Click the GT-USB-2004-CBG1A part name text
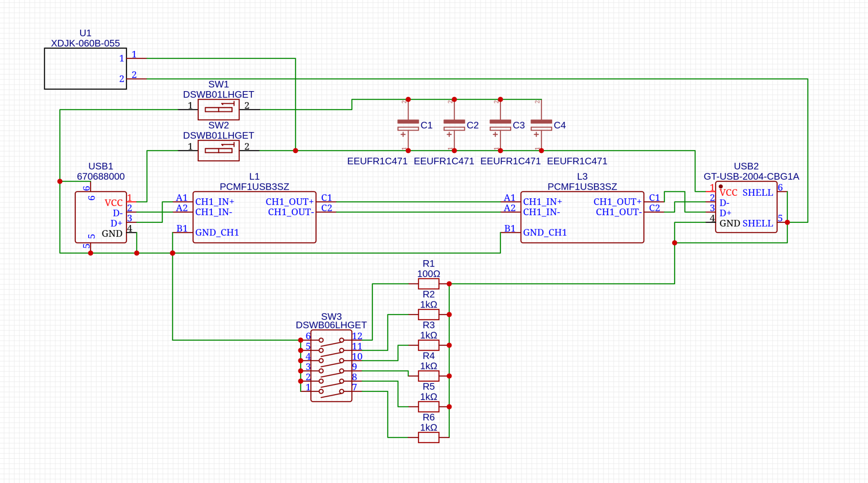This screenshot has height=483, width=868. pos(751,176)
